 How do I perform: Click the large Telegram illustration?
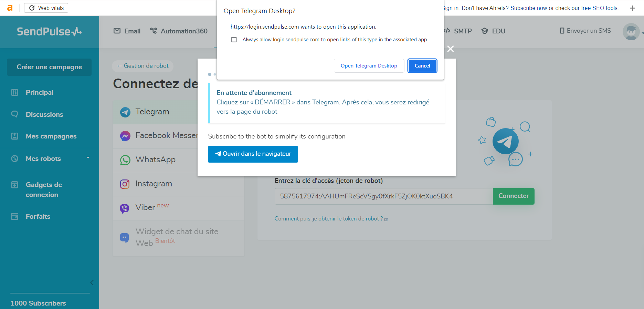click(506, 141)
